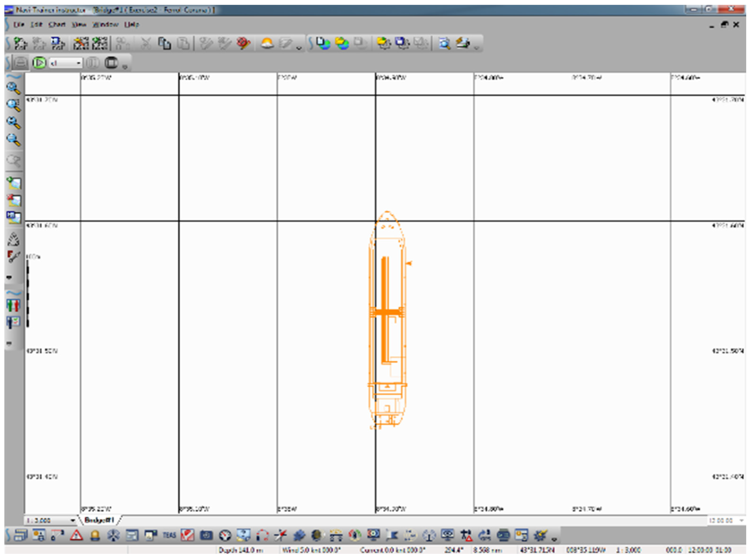752x560 pixels.
Task: Expand the bottom toolbar overflow arrow
Action: pos(554,539)
